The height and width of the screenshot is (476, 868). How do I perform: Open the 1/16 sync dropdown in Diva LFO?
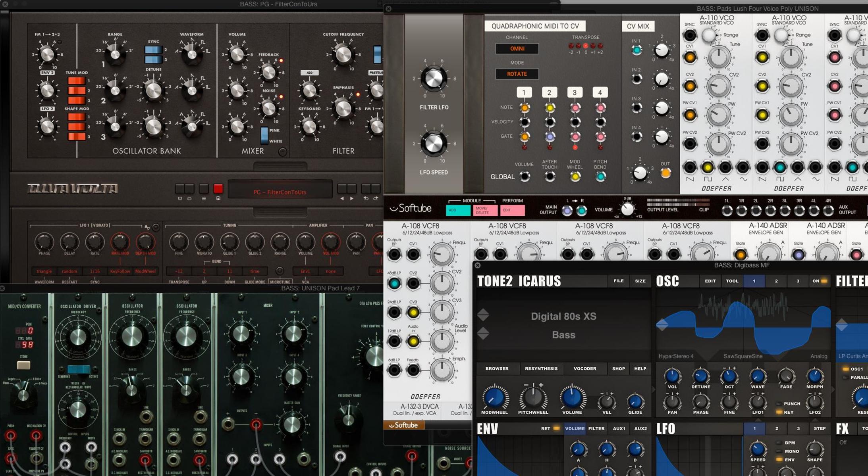95,271
